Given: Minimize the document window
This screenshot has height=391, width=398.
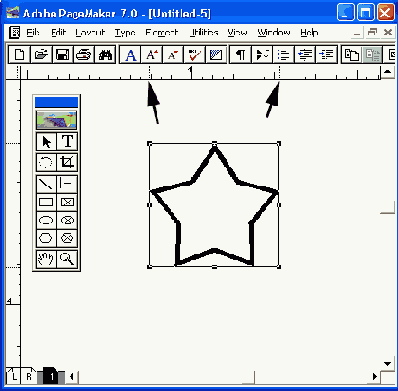Looking at the screenshot, I should 357,33.
